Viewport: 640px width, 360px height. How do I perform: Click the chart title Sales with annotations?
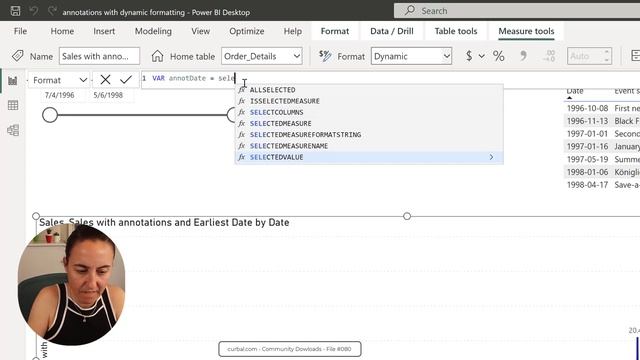point(164,223)
